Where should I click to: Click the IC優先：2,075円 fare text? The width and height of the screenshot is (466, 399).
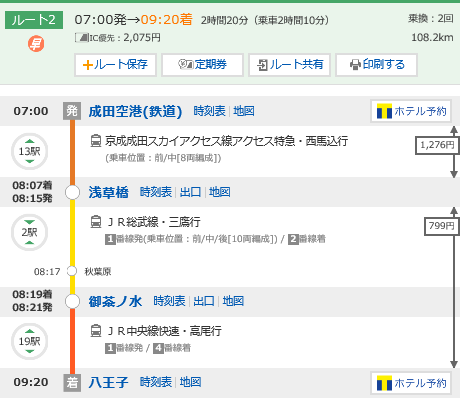pyautogui.click(x=125, y=38)
